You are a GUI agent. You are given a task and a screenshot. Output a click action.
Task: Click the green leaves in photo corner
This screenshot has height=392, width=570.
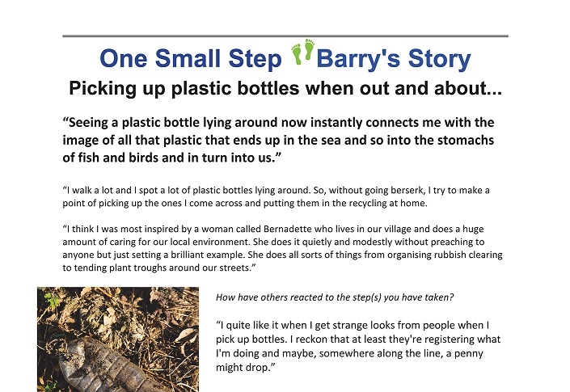(x=52, y=301)
